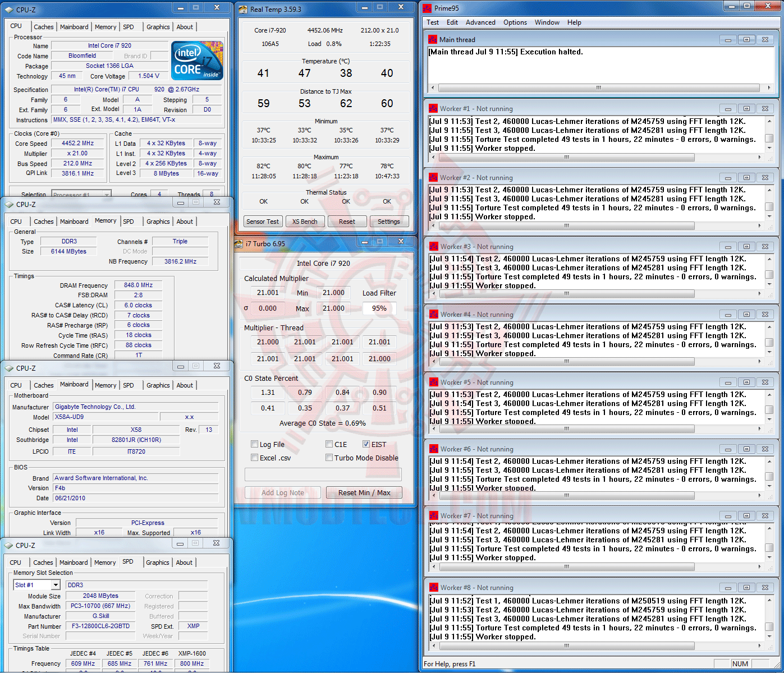Click the Worker #1 window icon

(433, 109)
